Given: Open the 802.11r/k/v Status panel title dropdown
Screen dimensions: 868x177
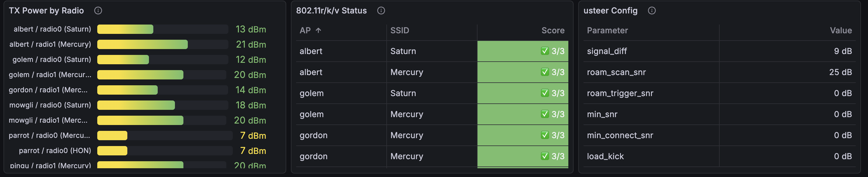Looking at the screenshot, I should (331, 11).
